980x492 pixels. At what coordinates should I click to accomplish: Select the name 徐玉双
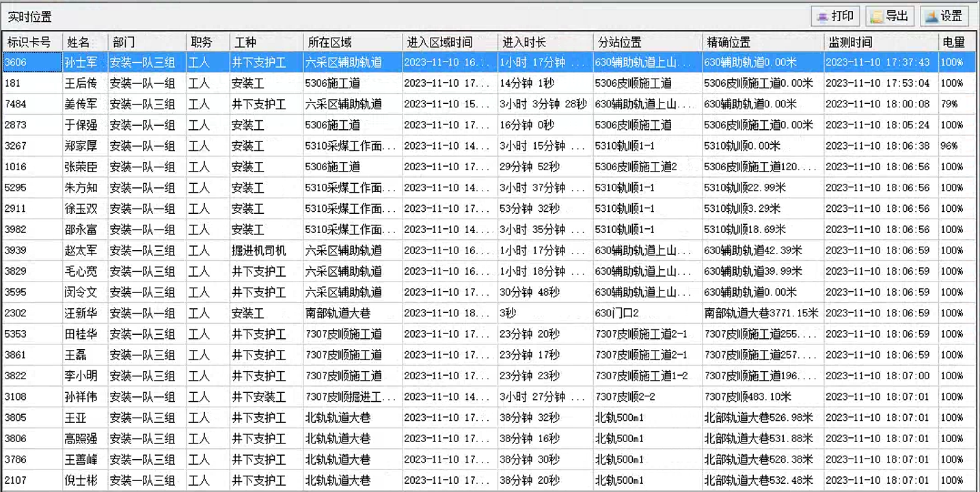click(81, 209)
